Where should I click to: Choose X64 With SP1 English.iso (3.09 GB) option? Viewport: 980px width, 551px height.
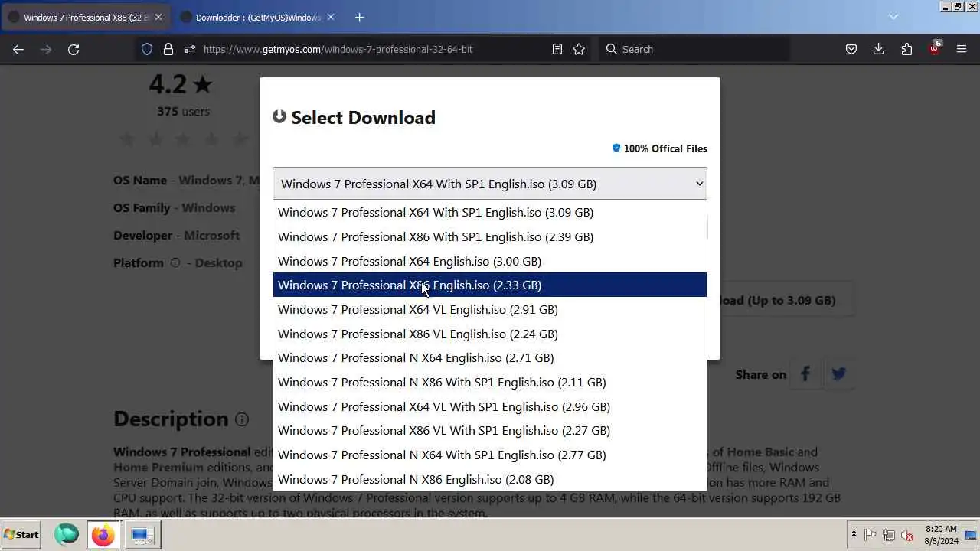tap(490, 212)
